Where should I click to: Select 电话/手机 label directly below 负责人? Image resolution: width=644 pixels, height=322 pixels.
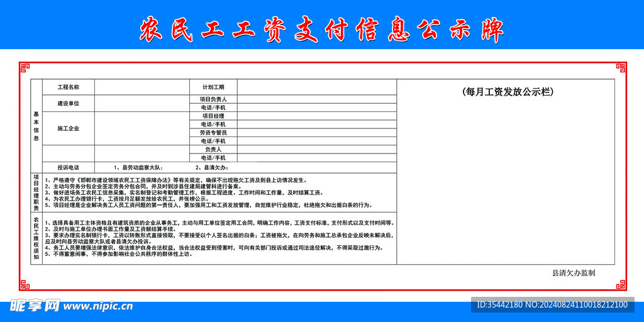tap(214, 158)
